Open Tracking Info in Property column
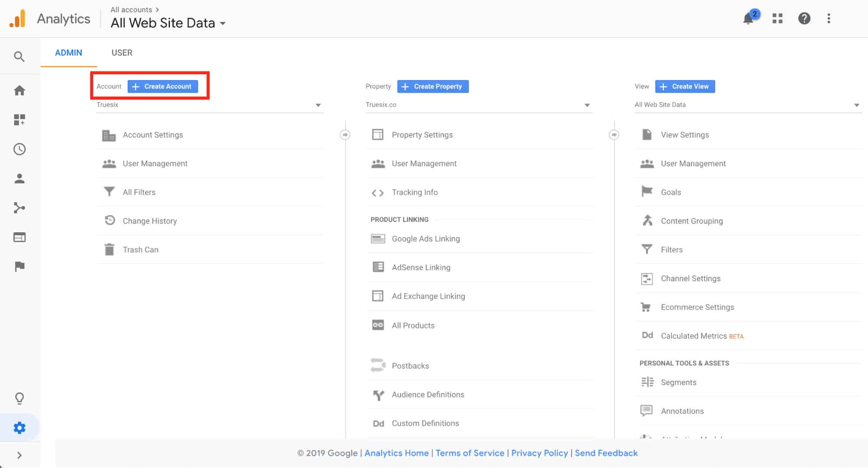The width and height of the screenshot is (868, 468). pyautogui.click(x=414, y=192)
